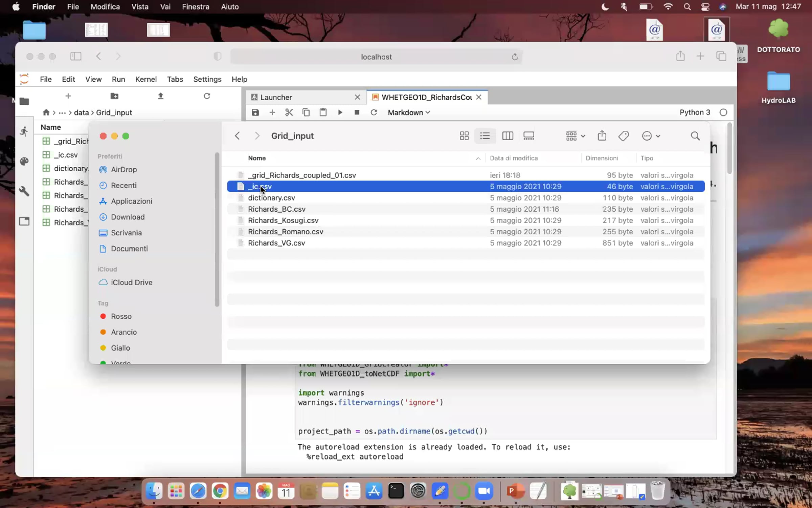The width and height of the screenshot is (812, 508).
Task: Click the localhost address bar in Safari
Action: point(376,57)
